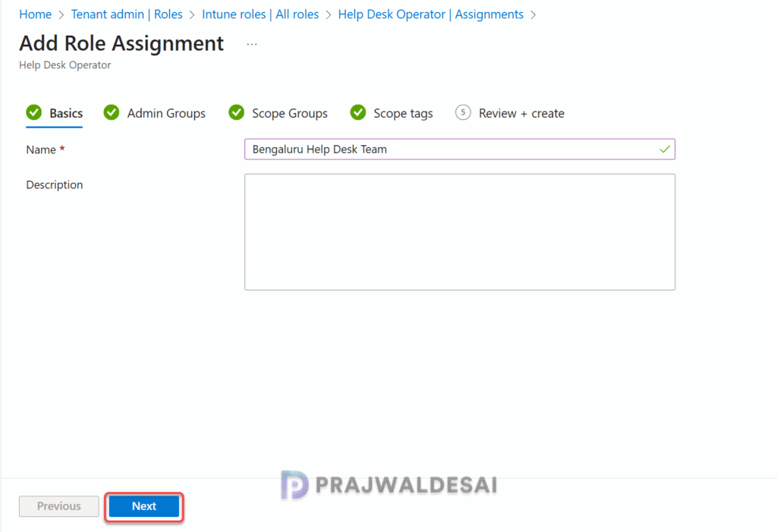Open Intune roles | All roles breadcrumb
Screen dimensions: 777x532
click(x=260, y=14)
